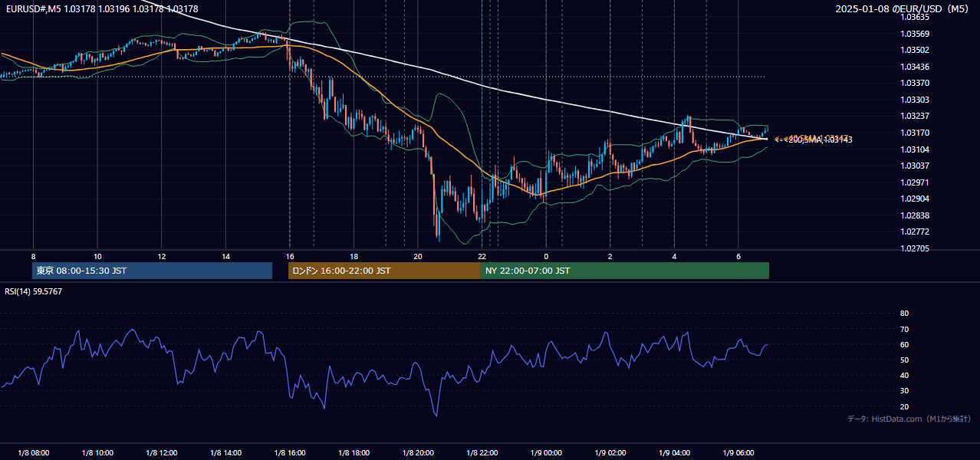980x460 pixels.
Task: Select the 2025-01-08 EUR/USD (M5) chart heading
Action: 903,8
